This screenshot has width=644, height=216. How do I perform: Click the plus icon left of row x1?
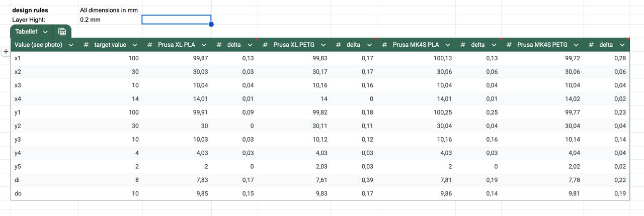tap(6, 51)
